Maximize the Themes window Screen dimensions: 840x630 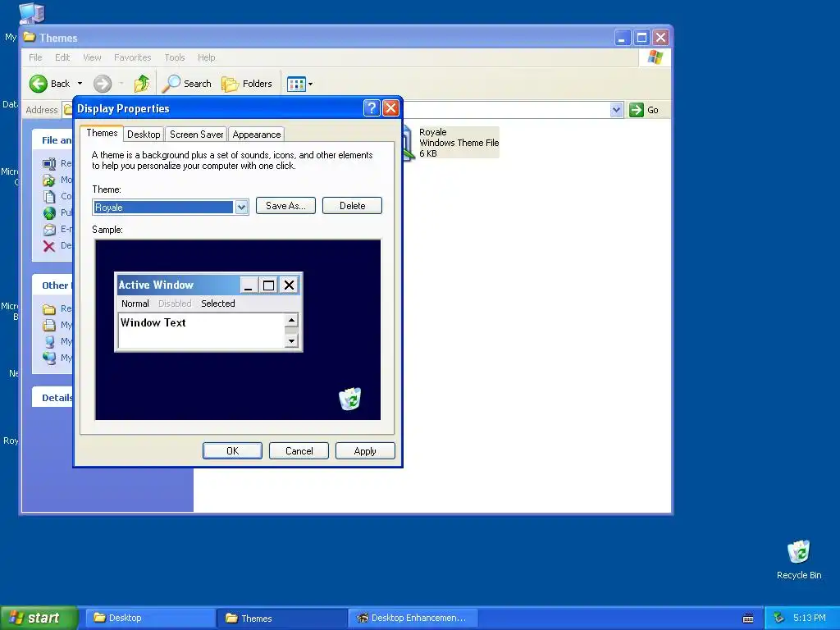641,38
